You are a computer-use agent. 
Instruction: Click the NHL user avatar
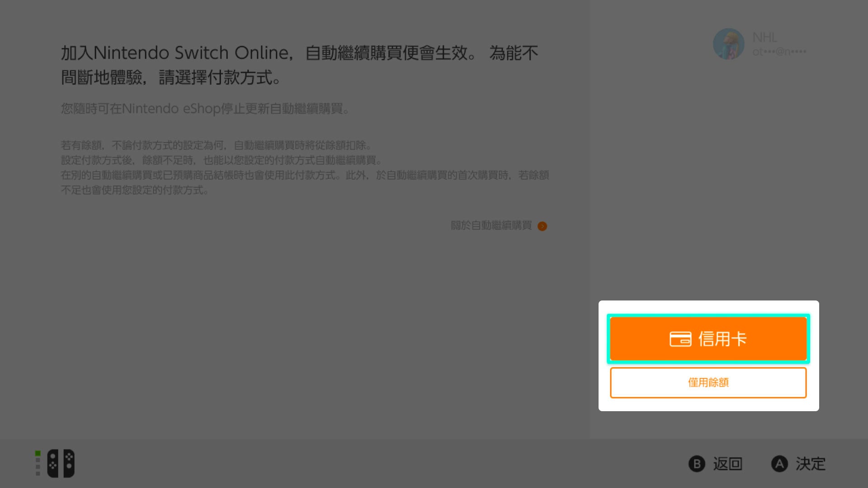(728, 44)
